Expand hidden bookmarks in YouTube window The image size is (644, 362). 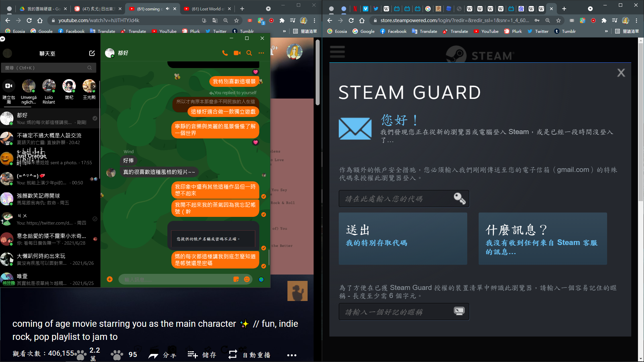click(x=284, y=31)
